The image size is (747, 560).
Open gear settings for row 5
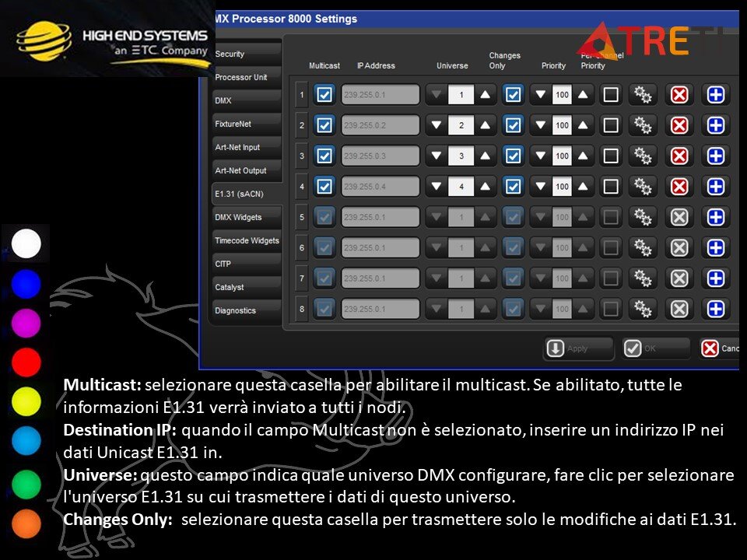click(643, 217)
